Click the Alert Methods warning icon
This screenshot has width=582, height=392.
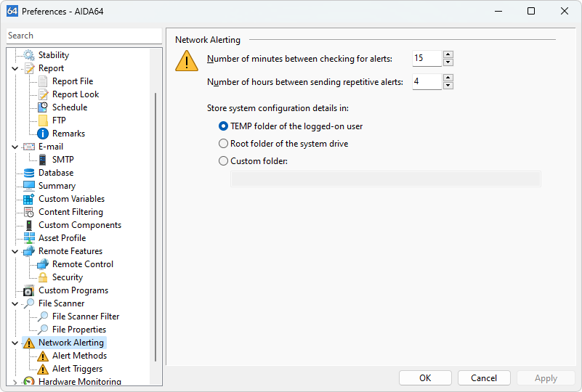pos(43,356)
